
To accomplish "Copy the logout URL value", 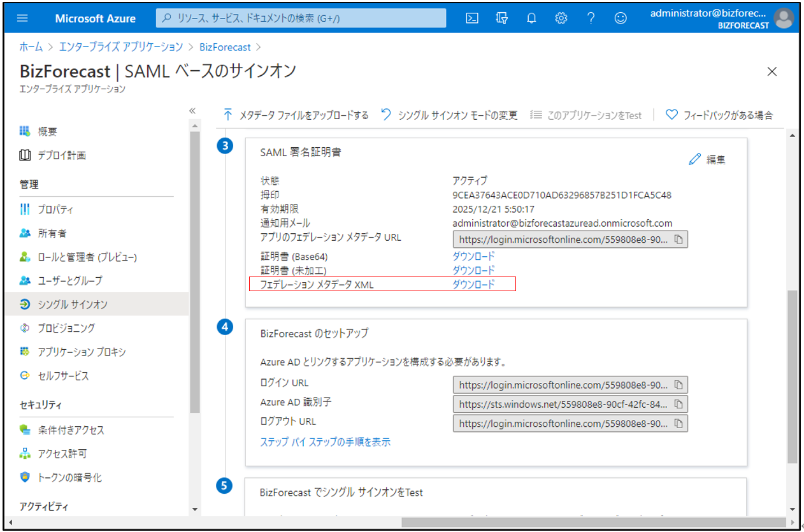I will click(x=678, y=423).
